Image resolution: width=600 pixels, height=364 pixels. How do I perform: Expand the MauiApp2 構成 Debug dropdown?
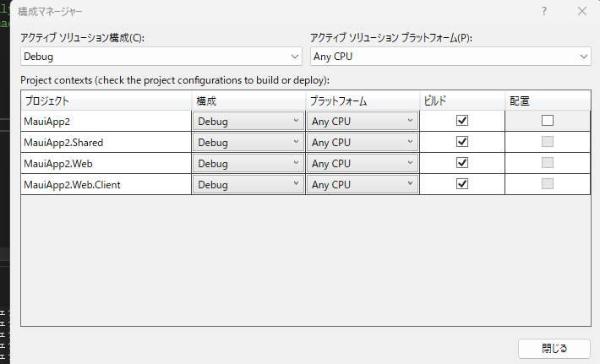[248, 121]
